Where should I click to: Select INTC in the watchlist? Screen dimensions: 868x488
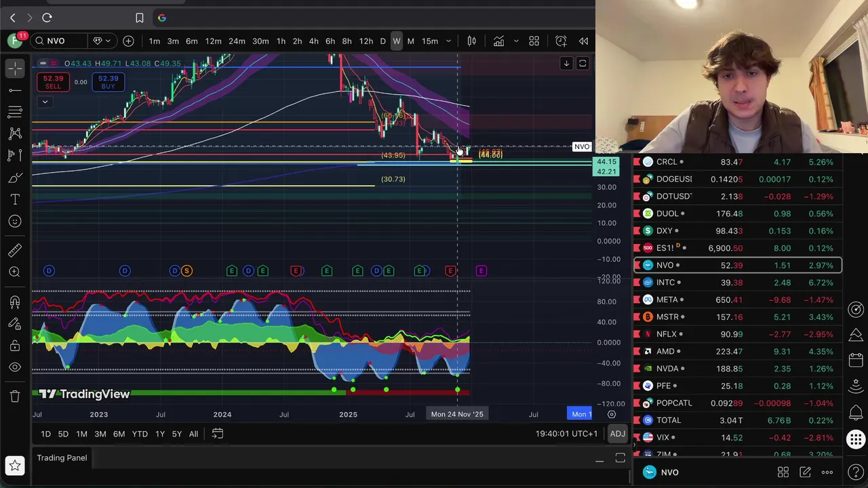coord(738,283)
